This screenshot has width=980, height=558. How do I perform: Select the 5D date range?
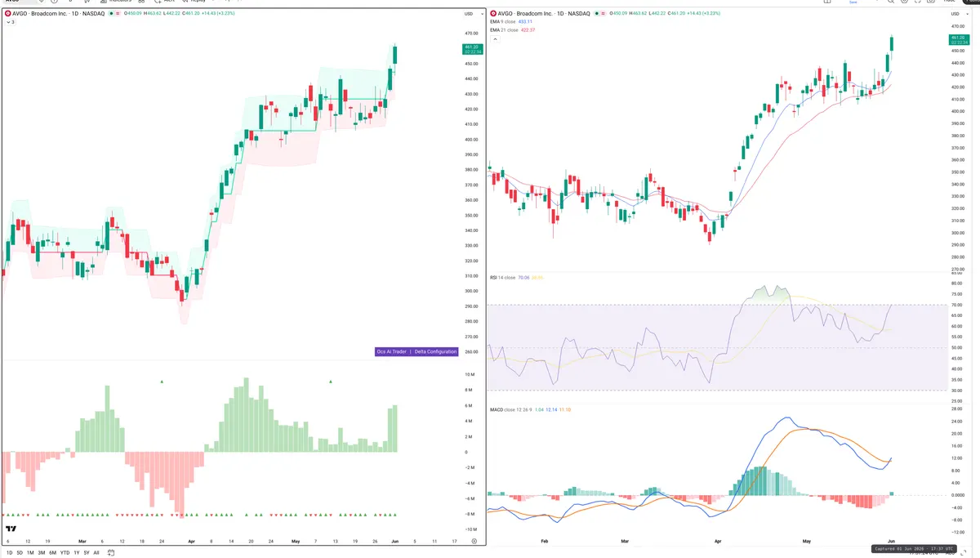(x=20, y=553)
